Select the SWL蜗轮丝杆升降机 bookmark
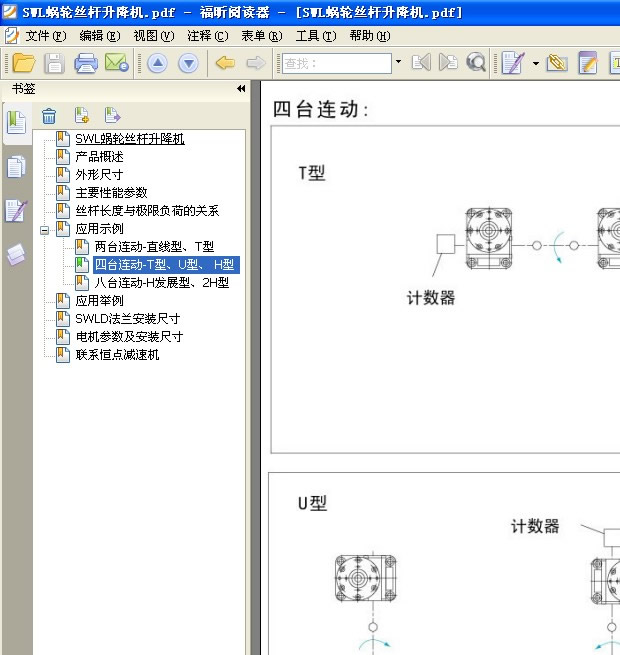The height and width of the screenshot is (655, 620). tap(129, 139)
